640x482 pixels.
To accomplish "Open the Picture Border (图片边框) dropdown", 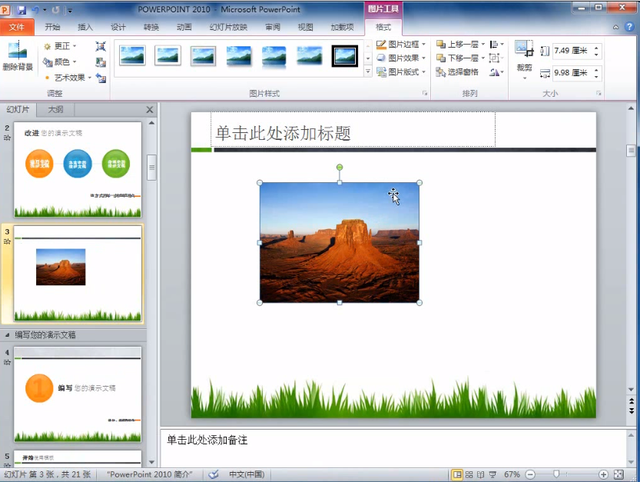I will click(x=404, y=45).
